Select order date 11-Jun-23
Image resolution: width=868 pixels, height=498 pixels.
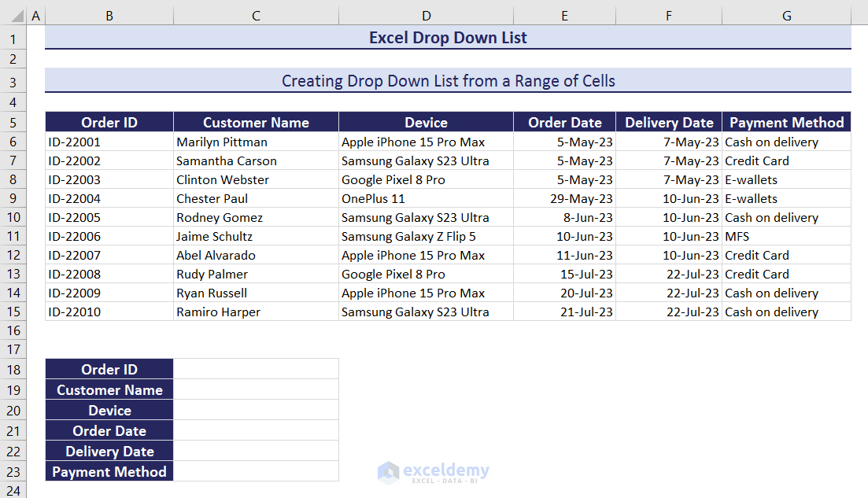pos(565,255)
